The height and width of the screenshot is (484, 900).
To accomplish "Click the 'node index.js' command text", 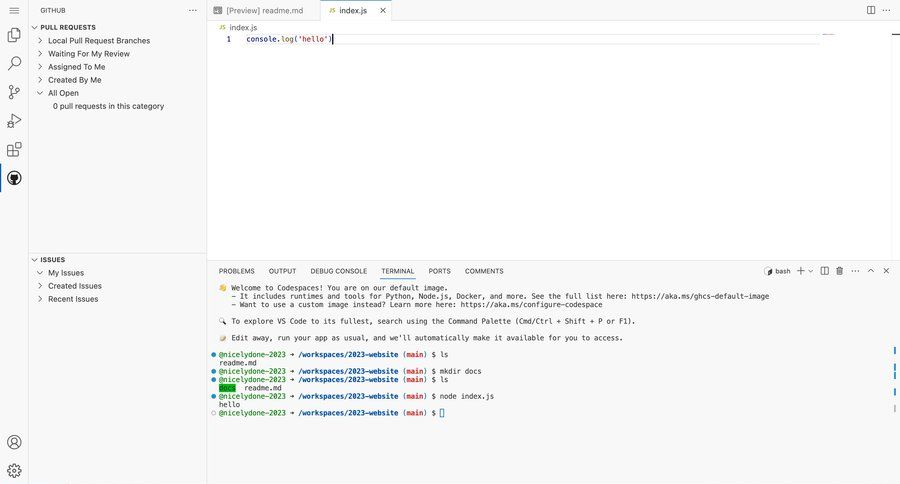I will (467, 396).
